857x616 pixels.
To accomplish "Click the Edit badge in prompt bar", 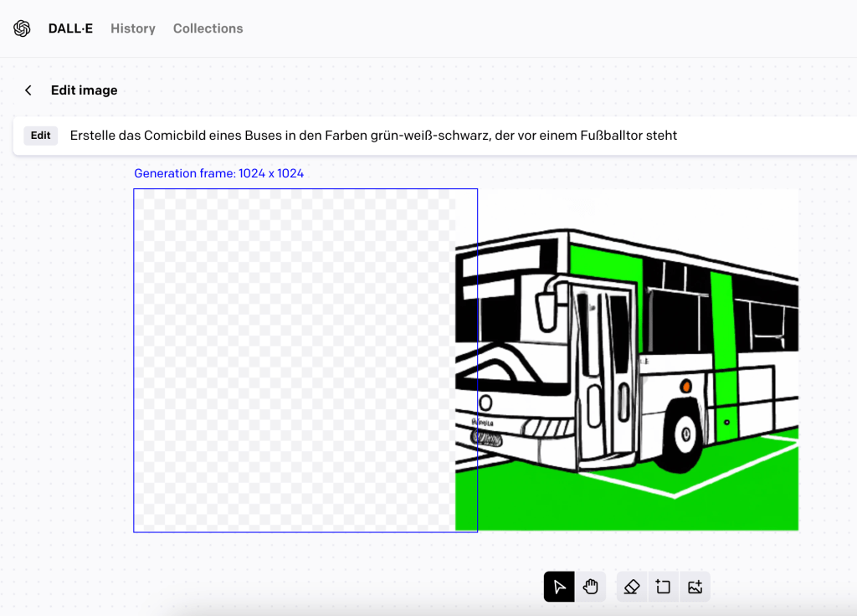I will point(40,136).
